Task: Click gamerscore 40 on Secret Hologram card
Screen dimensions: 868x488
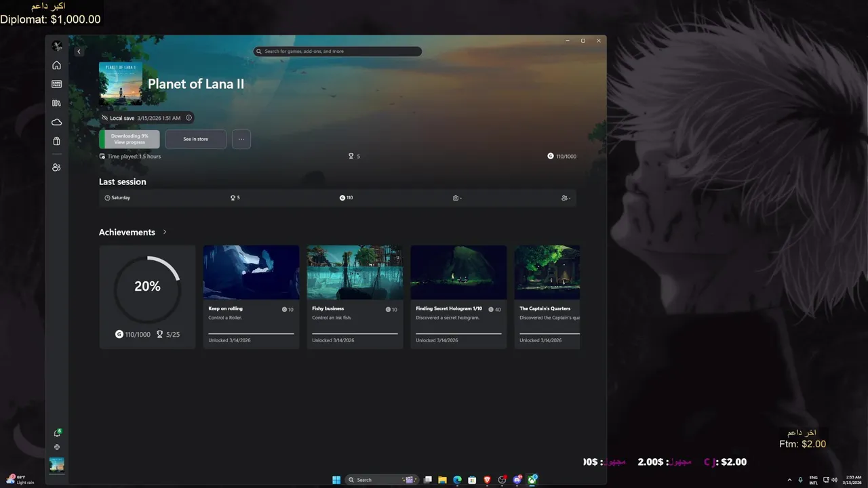Action: (494, 309)
